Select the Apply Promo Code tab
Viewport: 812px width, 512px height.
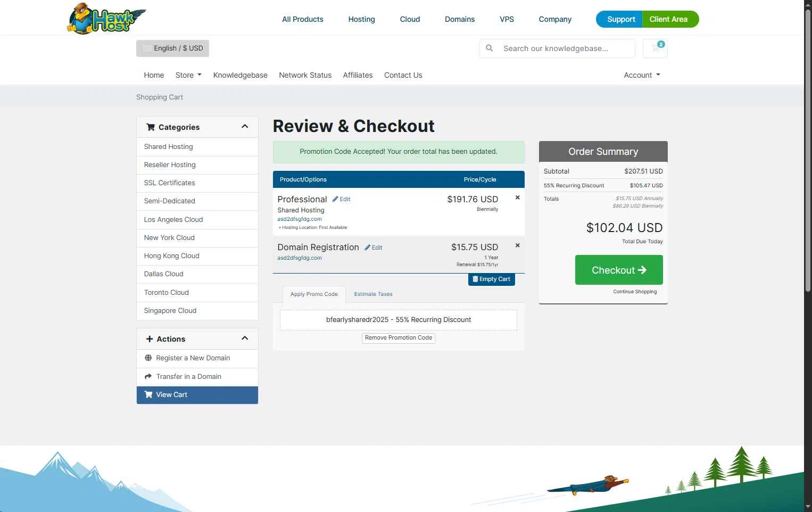point(314,294)
